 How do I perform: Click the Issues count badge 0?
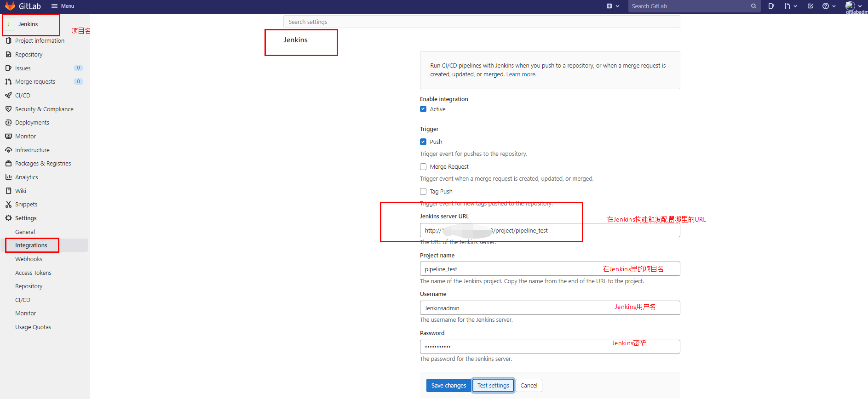(78, 68)
